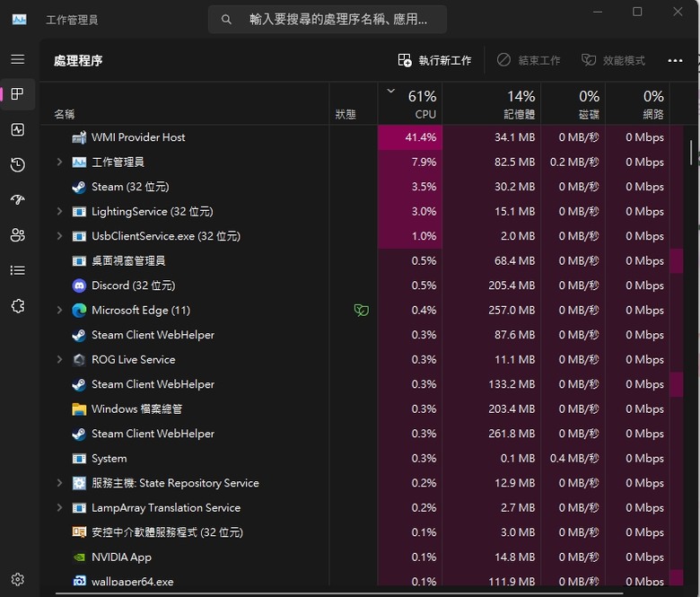Viewport: 700px width, 597px height.
Task: Click 效能模式 (Efficiency mode) button
Action: [x=613, y=60]
